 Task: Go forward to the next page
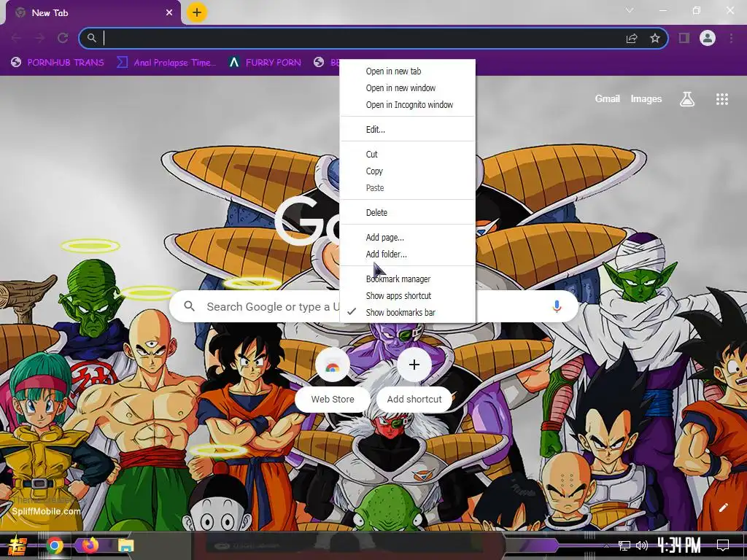(39, 38)
